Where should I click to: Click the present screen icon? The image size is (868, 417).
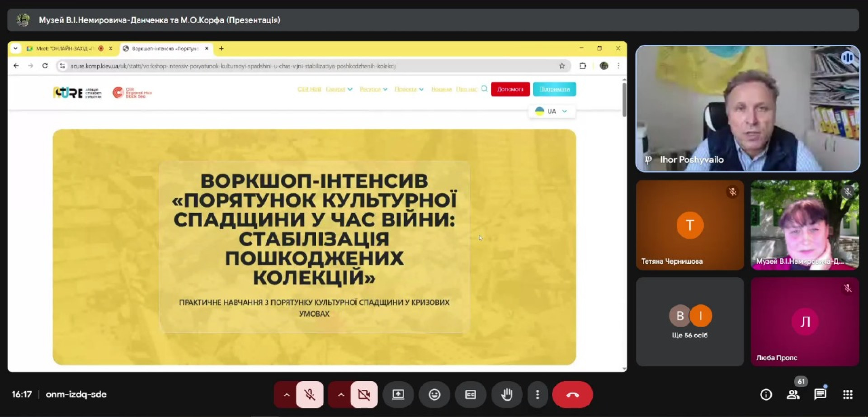[x=398, y=395]
